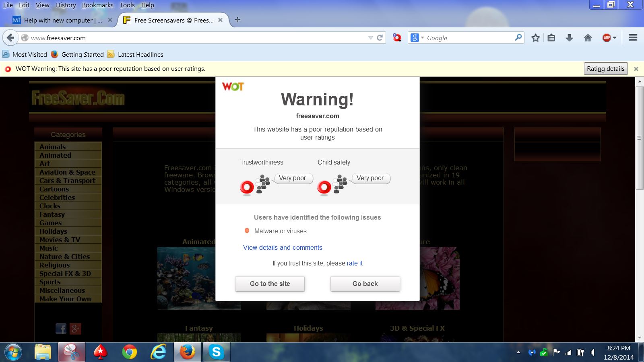Open the Edit menu
The width and height of the screenshot is (644, 362).
(x=24, y=5)
